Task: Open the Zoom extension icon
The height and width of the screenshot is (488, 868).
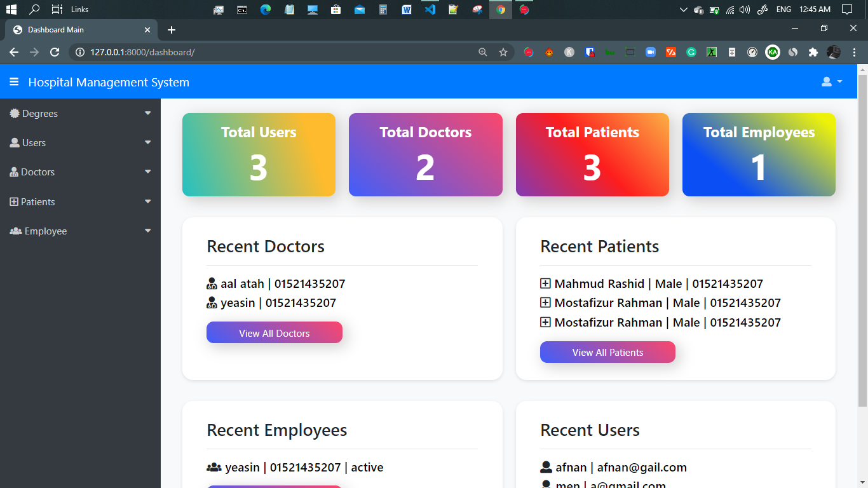Action: [651, 52]
